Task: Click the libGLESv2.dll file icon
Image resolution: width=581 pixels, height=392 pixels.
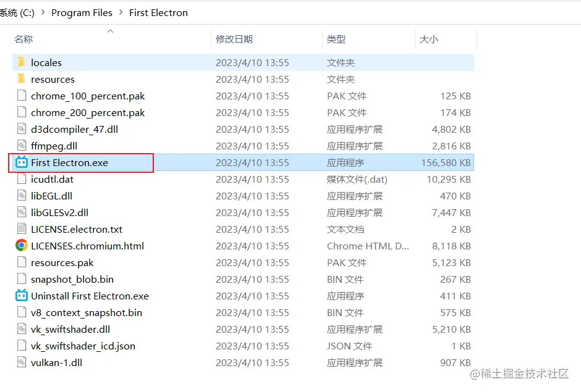Action: (x=22, y=212)
